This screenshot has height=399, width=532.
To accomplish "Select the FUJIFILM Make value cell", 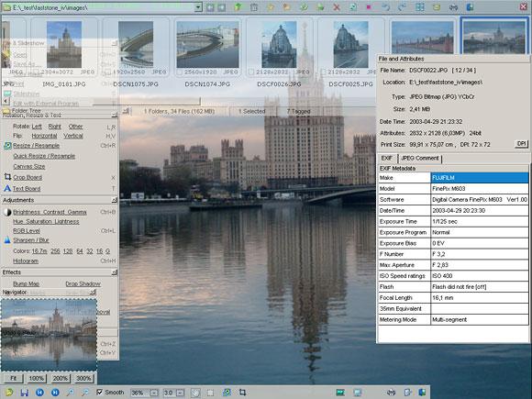I will (480, 177).
